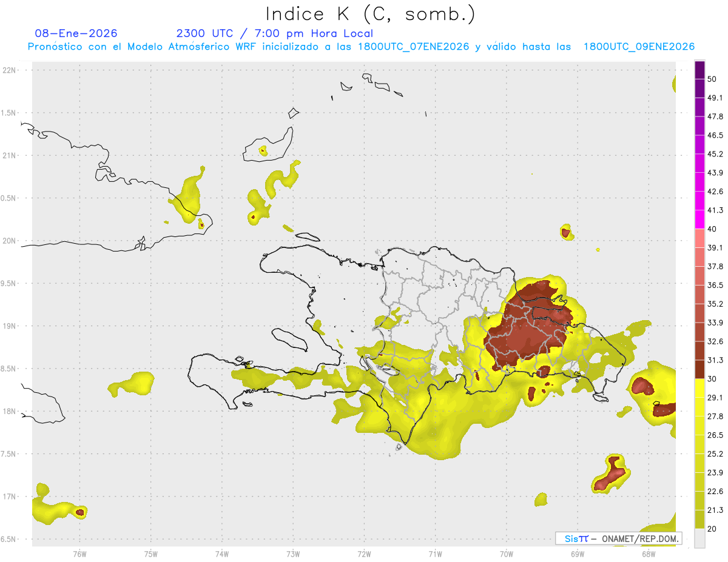Click the color scale value '33.9'

coord(715,323)
